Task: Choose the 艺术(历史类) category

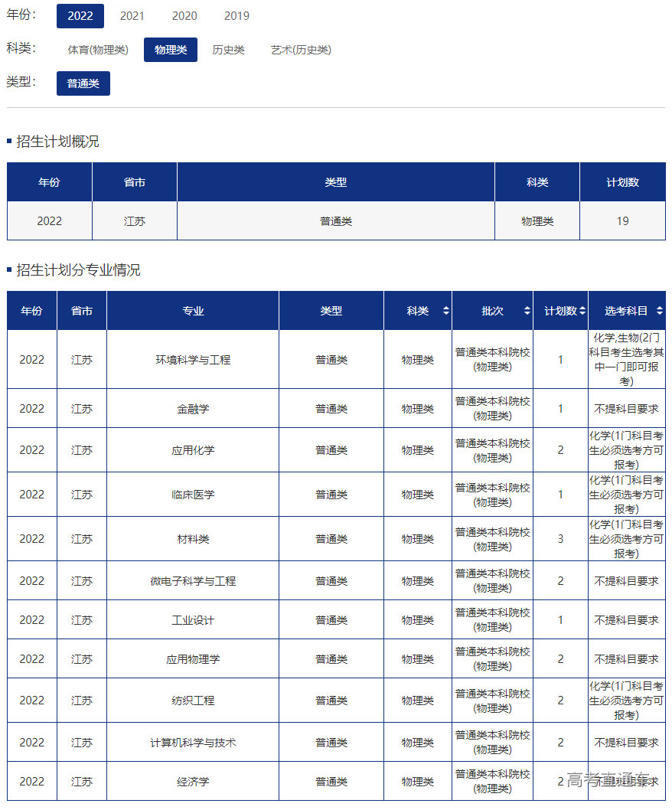Action: 301,50
